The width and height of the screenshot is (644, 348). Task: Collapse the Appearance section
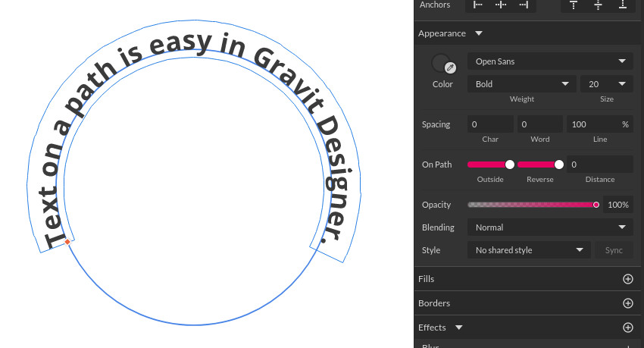point(479,33)
